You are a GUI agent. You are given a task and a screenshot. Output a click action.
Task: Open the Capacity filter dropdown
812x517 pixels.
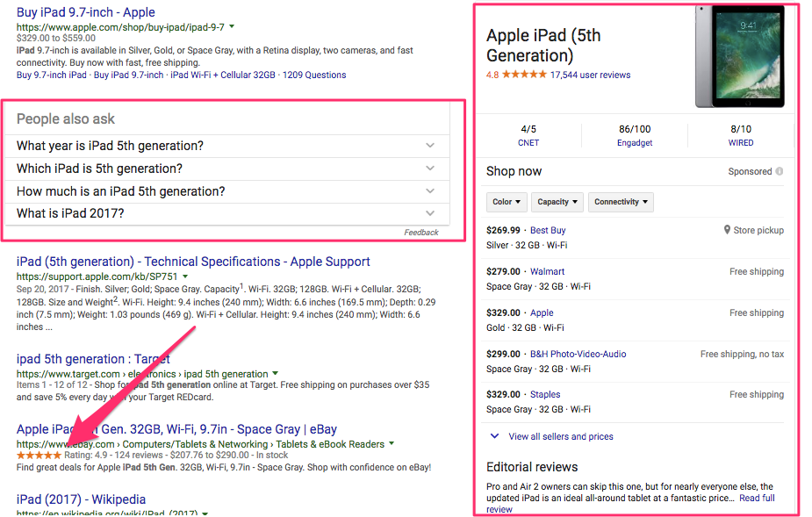point(557,202)
